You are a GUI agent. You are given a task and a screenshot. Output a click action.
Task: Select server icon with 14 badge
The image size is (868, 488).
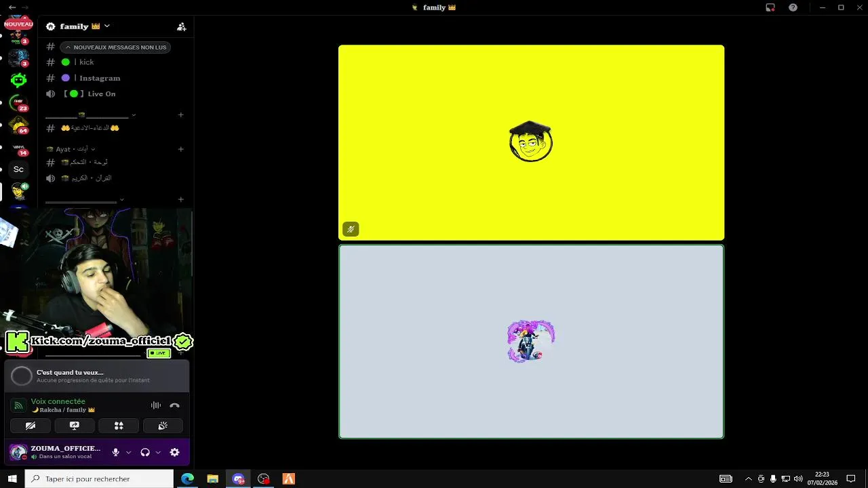pyautogui.click(x=18, y=148)
